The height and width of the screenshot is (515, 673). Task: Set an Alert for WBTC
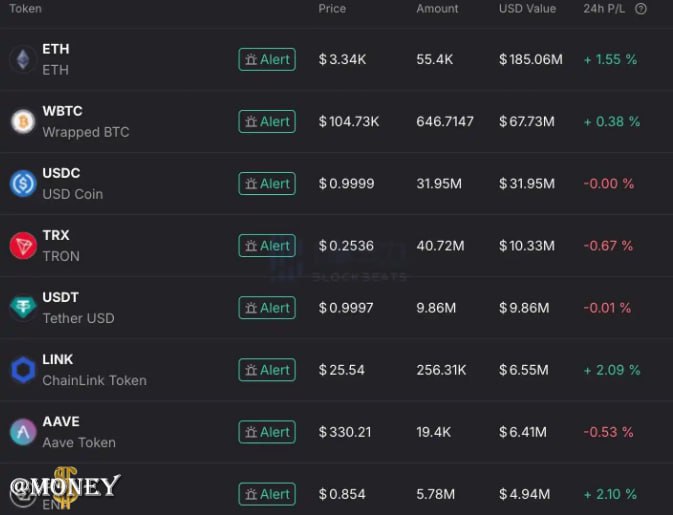(x=267, y=121)
